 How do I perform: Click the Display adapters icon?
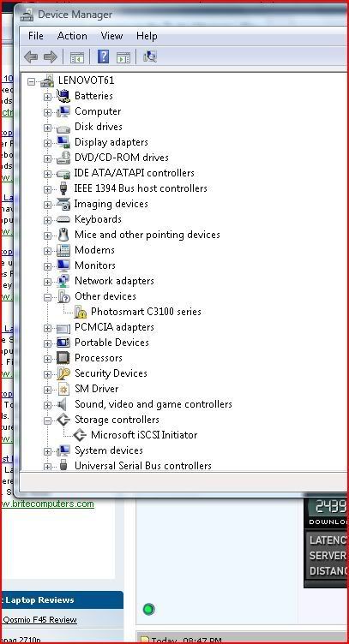point(63,142)
